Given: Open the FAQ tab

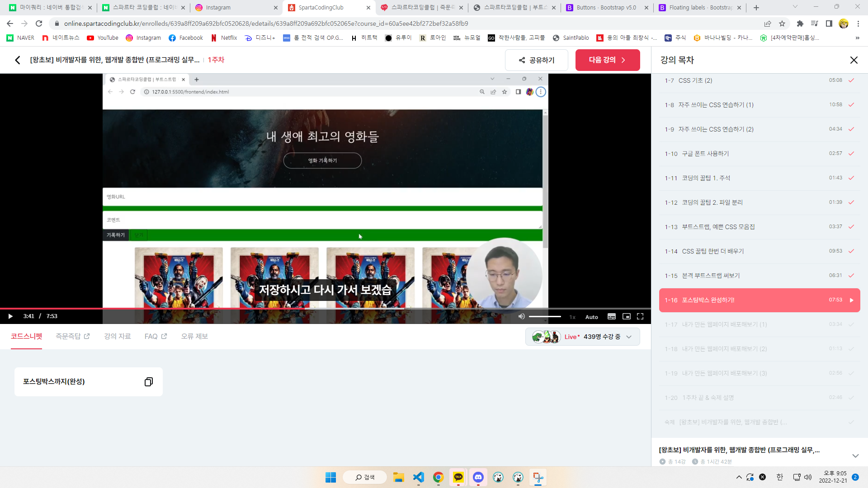Looking at the screenshot, I should pyautogui.click(x=156, y=337).
